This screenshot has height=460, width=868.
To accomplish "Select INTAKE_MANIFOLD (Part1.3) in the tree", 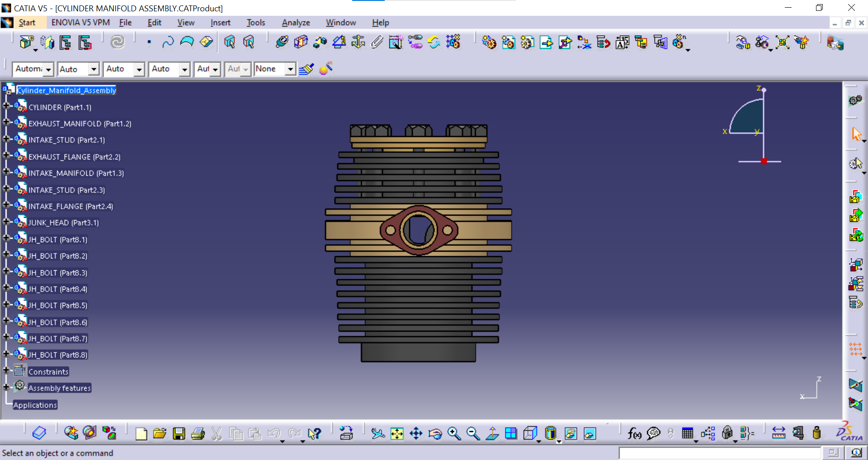I will pyautogui.click(x=76, y=173).
